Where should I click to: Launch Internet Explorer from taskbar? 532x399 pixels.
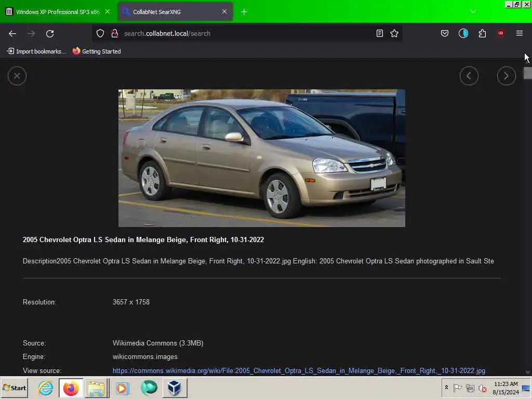pos(46,388)
